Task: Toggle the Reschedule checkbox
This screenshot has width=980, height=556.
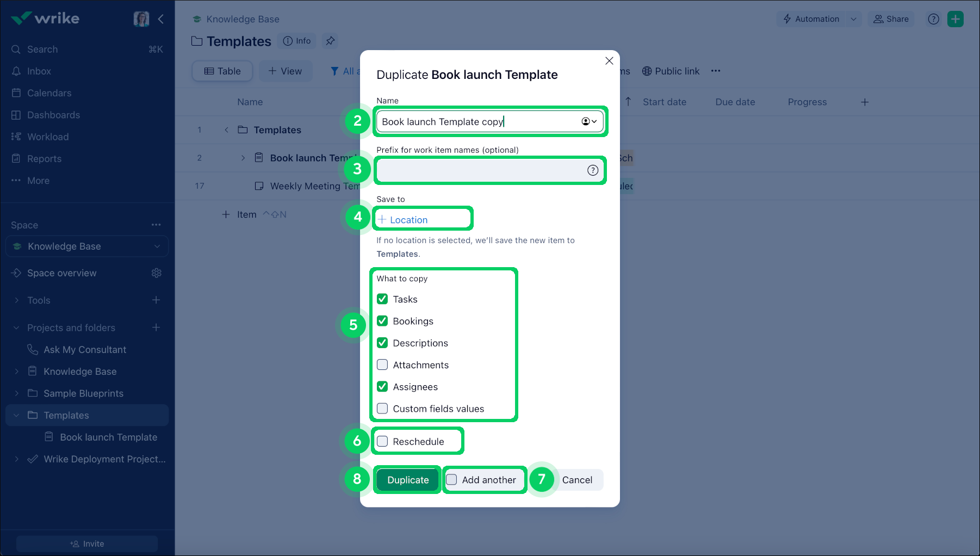Action: click(382, 441)
